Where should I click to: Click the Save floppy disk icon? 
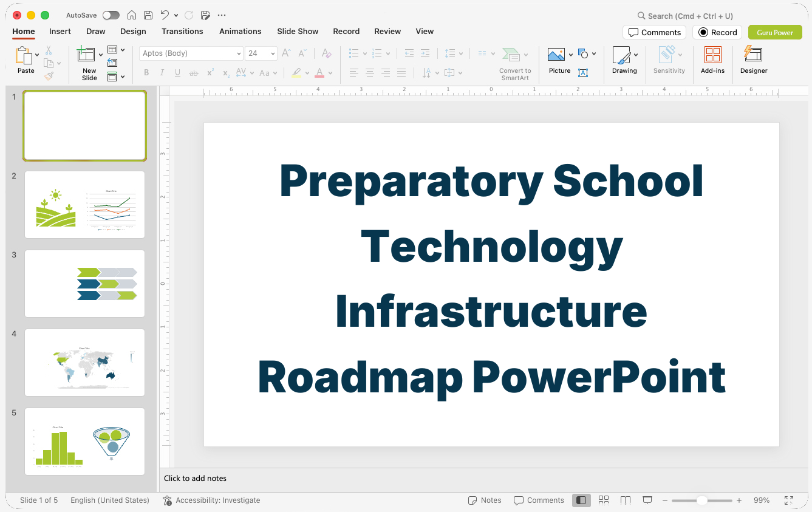coord(148,15)
